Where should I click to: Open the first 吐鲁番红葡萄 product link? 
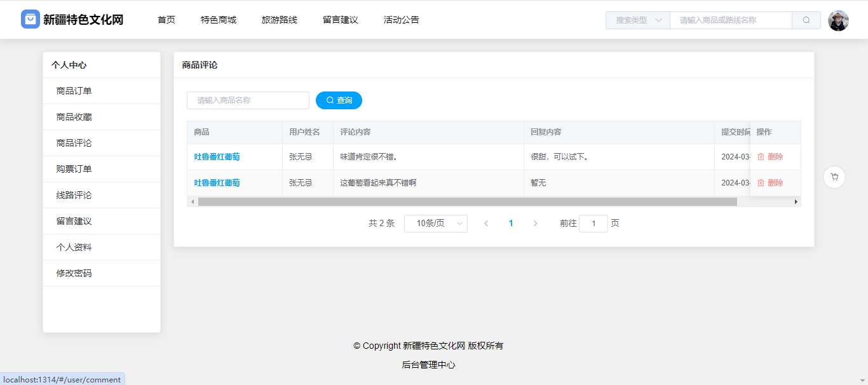pyautogui.click(x=217, y=157)
